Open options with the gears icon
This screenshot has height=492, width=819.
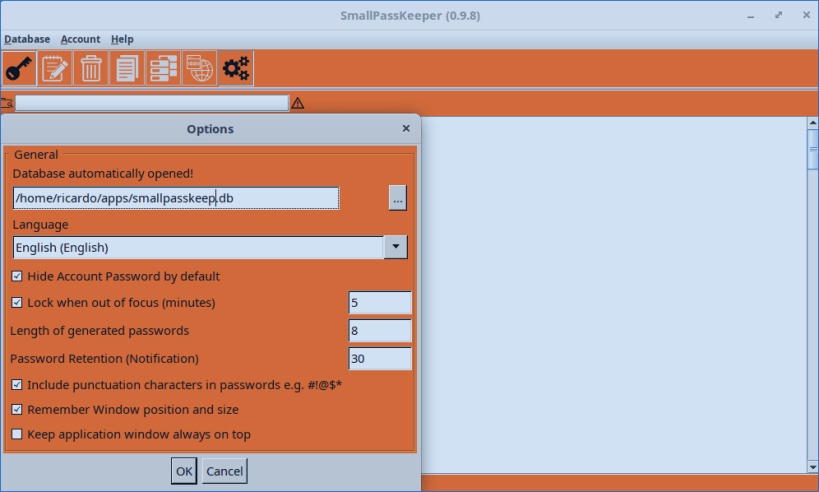[x=236, y=68]
